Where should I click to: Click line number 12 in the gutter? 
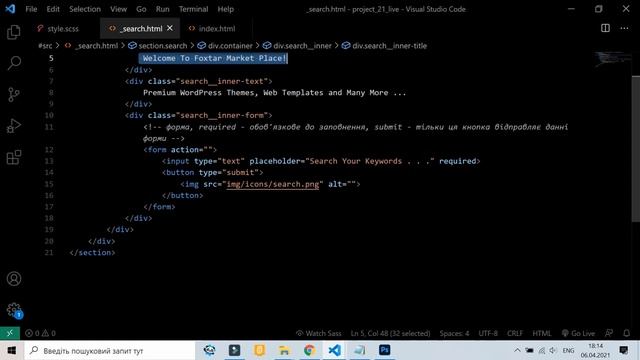pyautogui.click(x=49, y=149)
